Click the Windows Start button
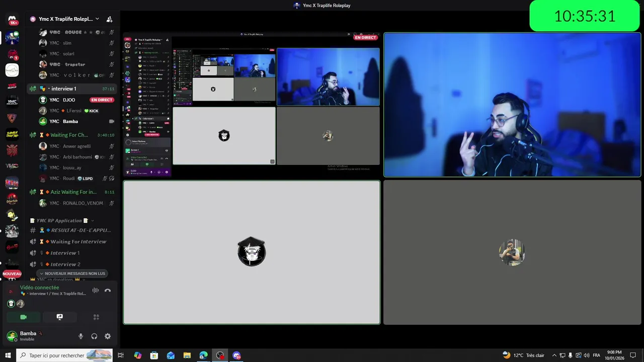The width and height of the screenshot is (644, 362). point(8,355)
